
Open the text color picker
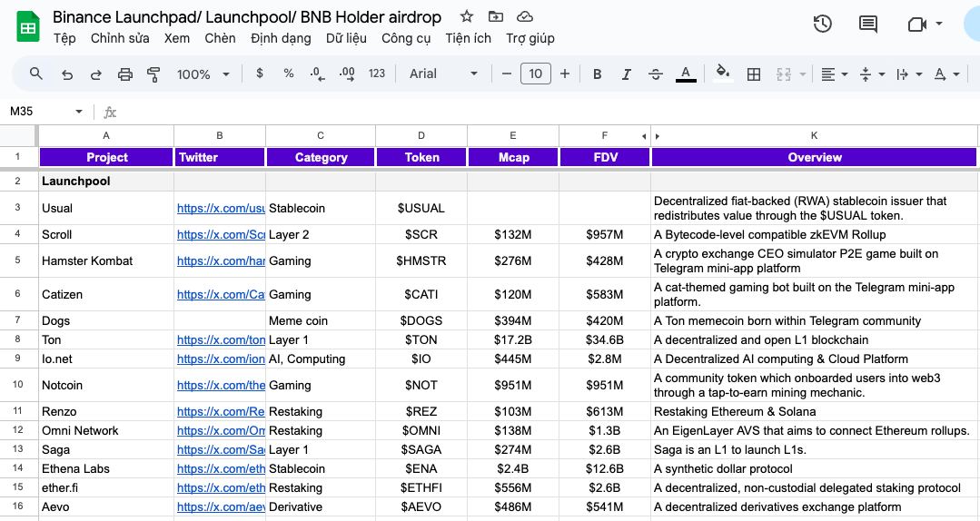[x=686, y=74]
